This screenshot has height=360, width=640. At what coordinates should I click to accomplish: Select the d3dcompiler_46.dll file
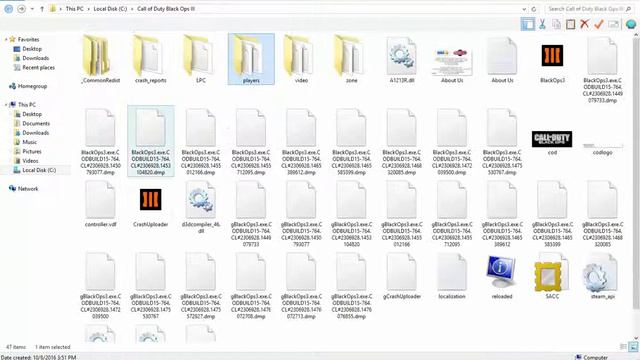(x=201, y=207)
